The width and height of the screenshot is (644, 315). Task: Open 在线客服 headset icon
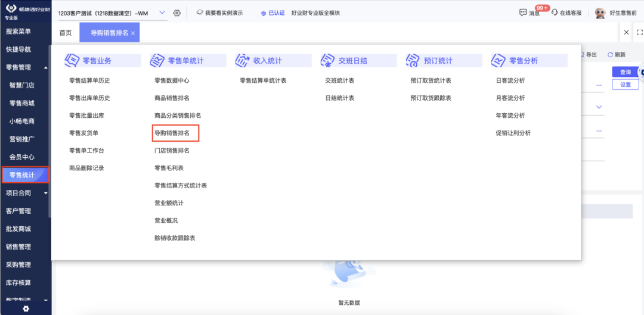pos(555,13)
